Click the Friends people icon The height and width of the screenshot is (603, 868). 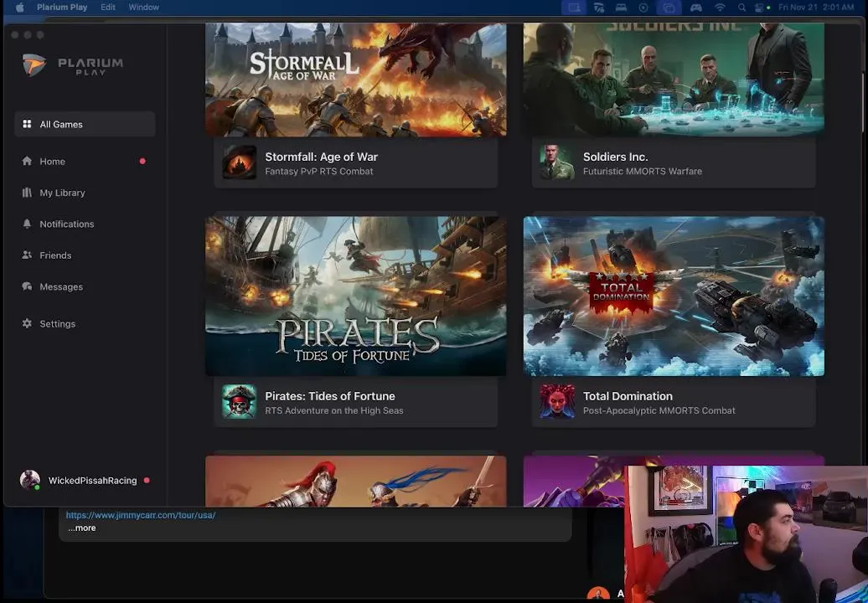point(27,255)
